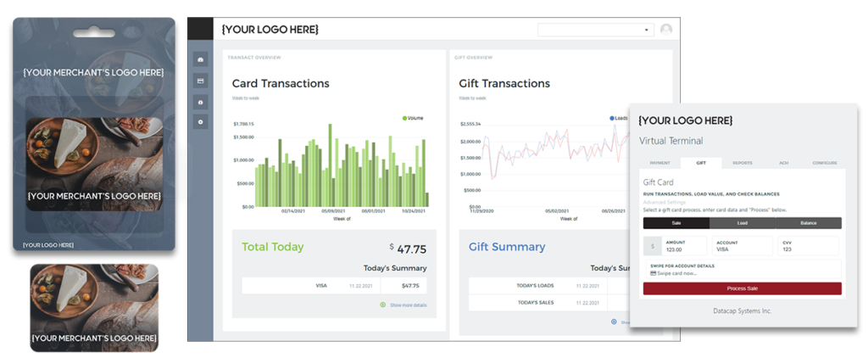Viewport: 868px width, 358px height.
Task: Click into the AMOUNT field
Action: [684, 246]
